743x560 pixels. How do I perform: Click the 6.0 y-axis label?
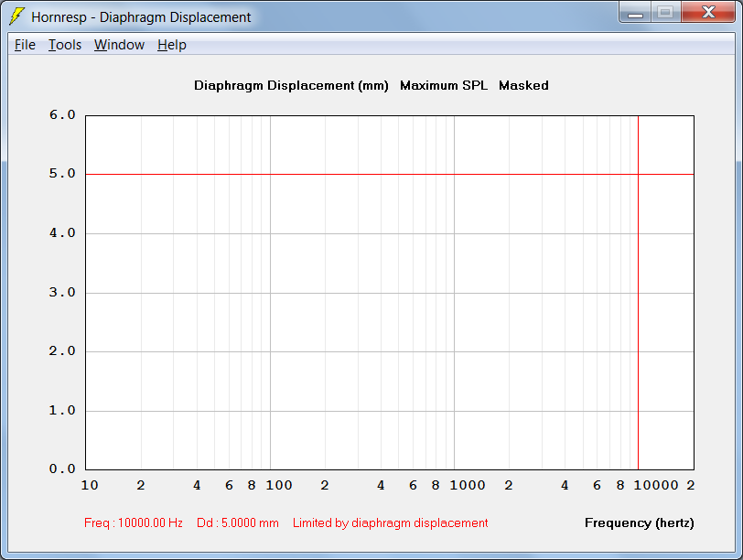click(x=62, y=114)
